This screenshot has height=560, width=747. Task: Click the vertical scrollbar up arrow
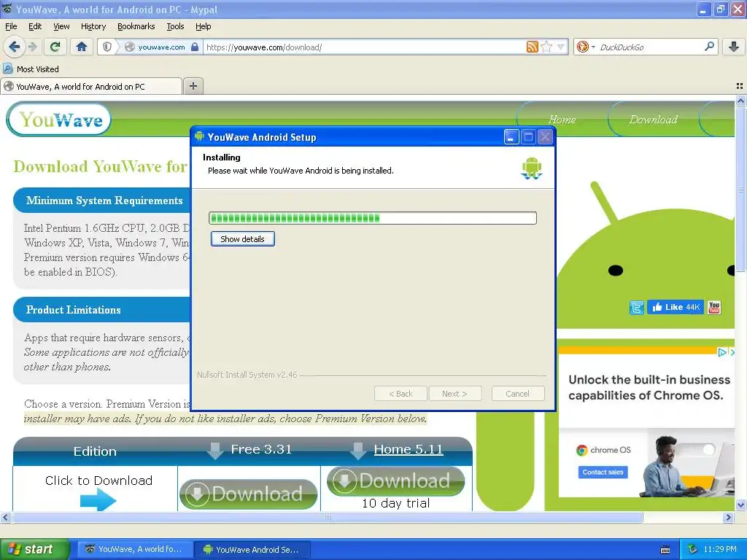point(740,101)
